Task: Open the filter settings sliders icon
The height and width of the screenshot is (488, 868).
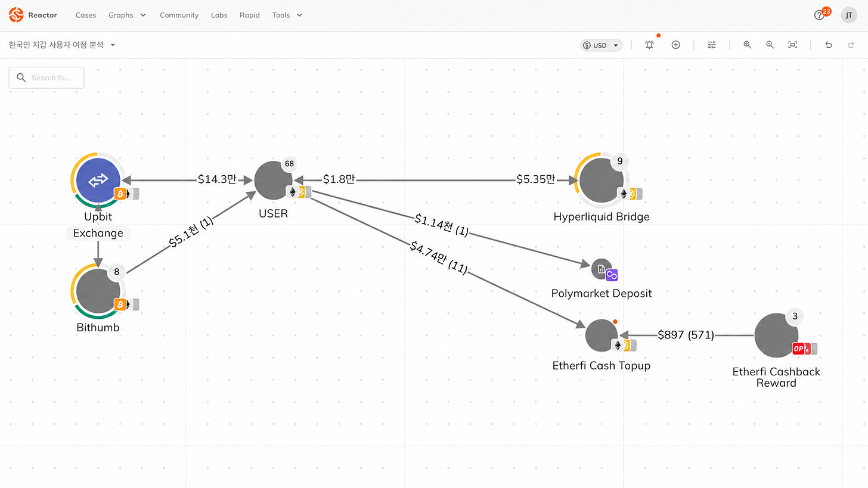Action: click(711, 45)
